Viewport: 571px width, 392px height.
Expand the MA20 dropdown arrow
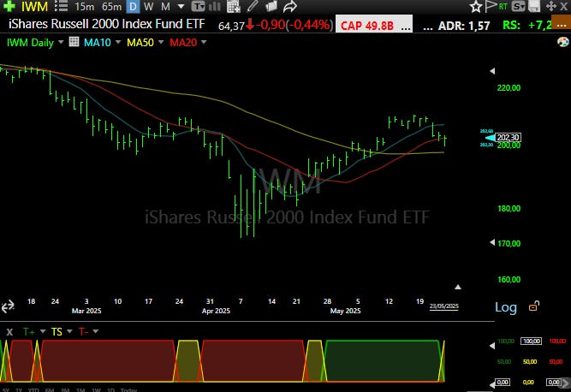[204, 42]
